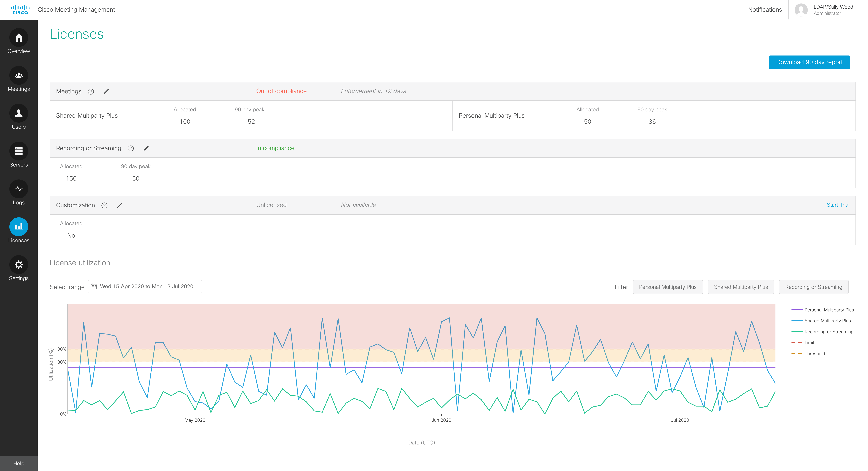Image resolution: width=868 pixels, height=471 pixels.
Task: Edit Recording or Streaming allocation pencil
Action: point(146,148)
